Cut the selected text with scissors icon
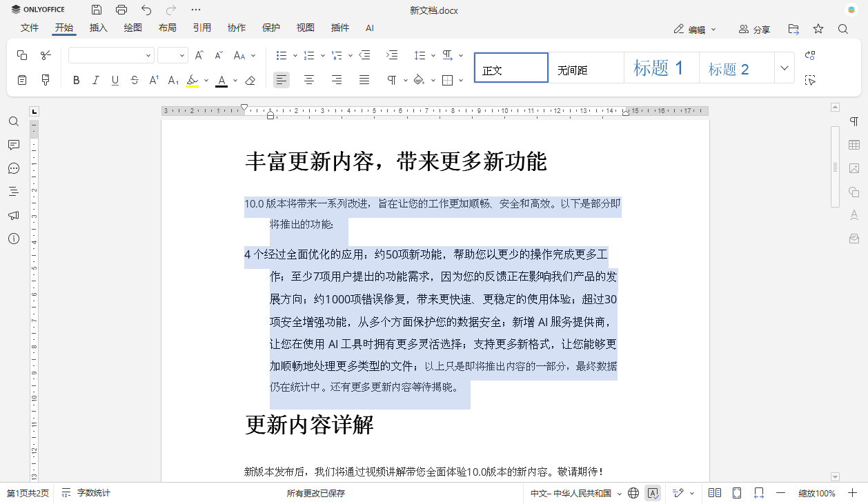The image size is (868, 504). click(46, 55)
